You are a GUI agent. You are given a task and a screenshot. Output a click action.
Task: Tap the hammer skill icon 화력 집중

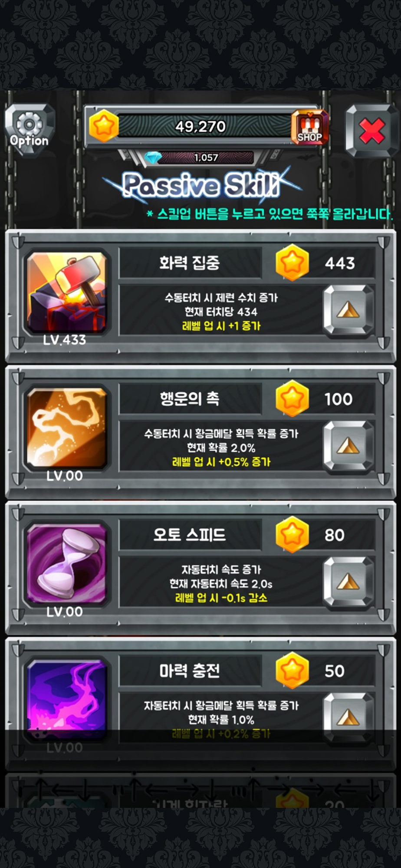(67, 293)
